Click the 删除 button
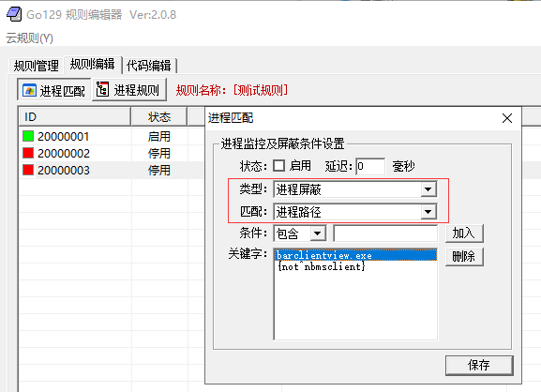 click(464, 256)
